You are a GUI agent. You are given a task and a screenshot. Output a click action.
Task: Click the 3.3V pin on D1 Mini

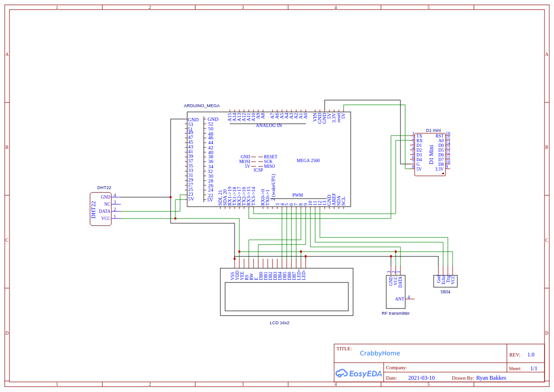[439, 169]
